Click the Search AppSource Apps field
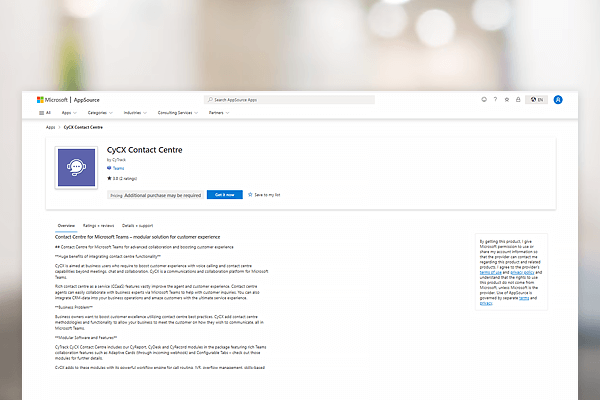 pos(289,100)
